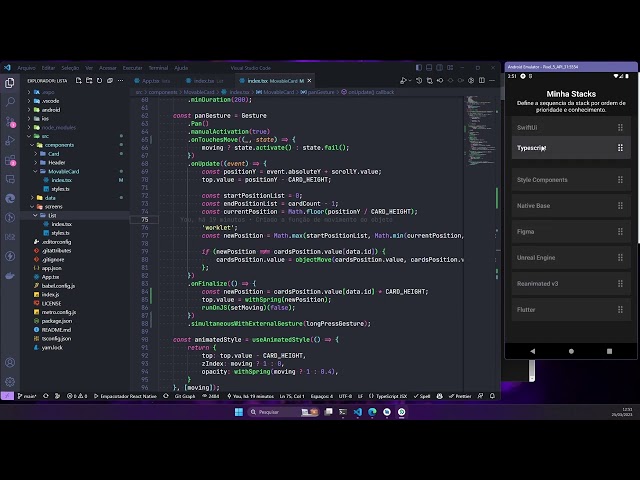Screen dimensions: 640x480
Task: Expand the Card folder
Action: tap(53, 154)
